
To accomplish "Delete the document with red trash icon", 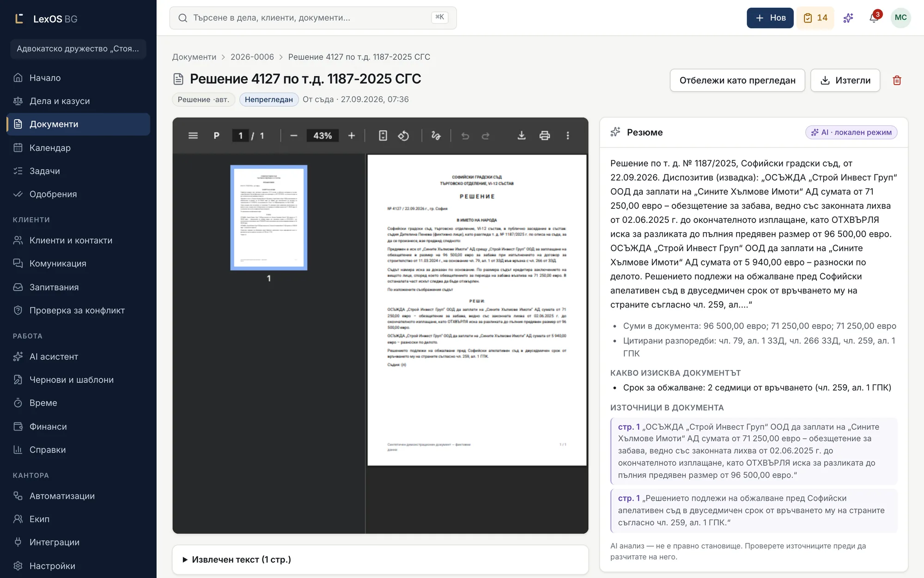I will [x=897, y=80].
